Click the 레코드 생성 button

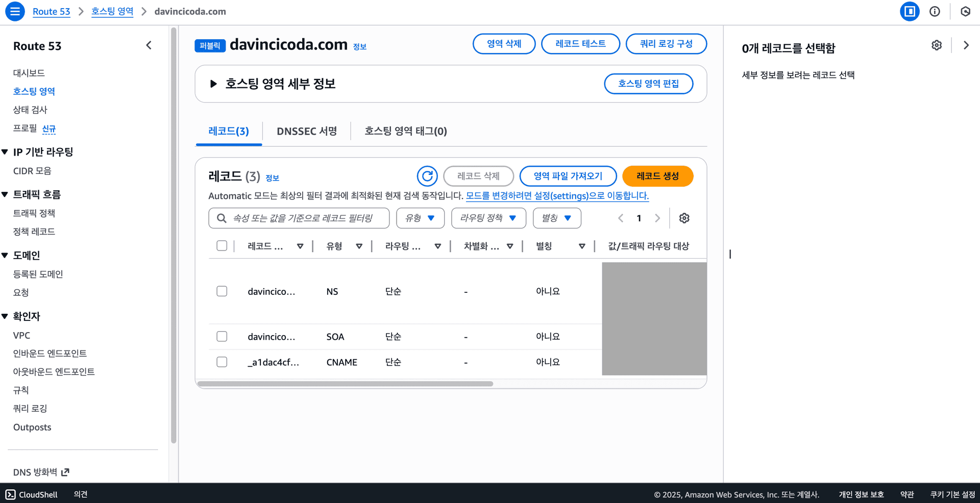click(657, 176)
